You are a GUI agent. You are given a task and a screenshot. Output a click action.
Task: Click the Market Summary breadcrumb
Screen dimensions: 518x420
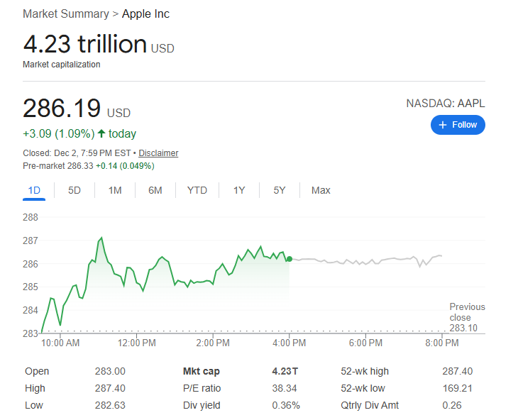tap(66, 14)
